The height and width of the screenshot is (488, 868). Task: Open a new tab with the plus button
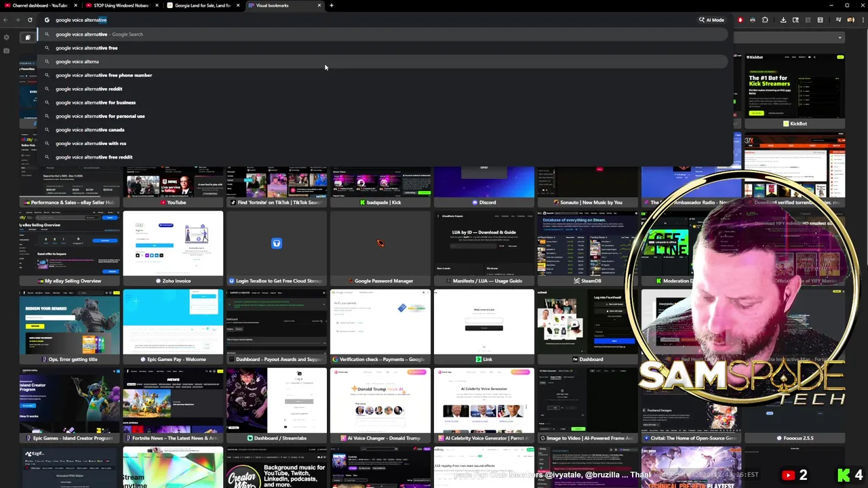click(x=332, y=5)
